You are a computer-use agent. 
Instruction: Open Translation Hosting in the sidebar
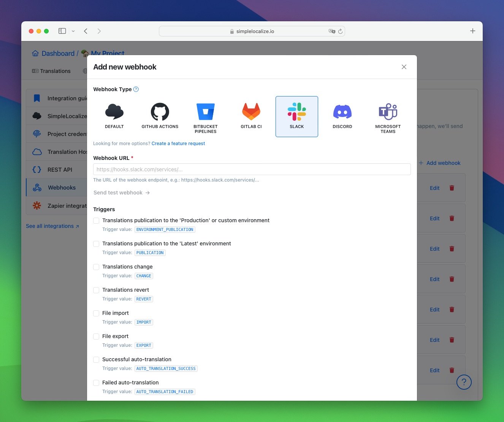click(x=57, y=152)
